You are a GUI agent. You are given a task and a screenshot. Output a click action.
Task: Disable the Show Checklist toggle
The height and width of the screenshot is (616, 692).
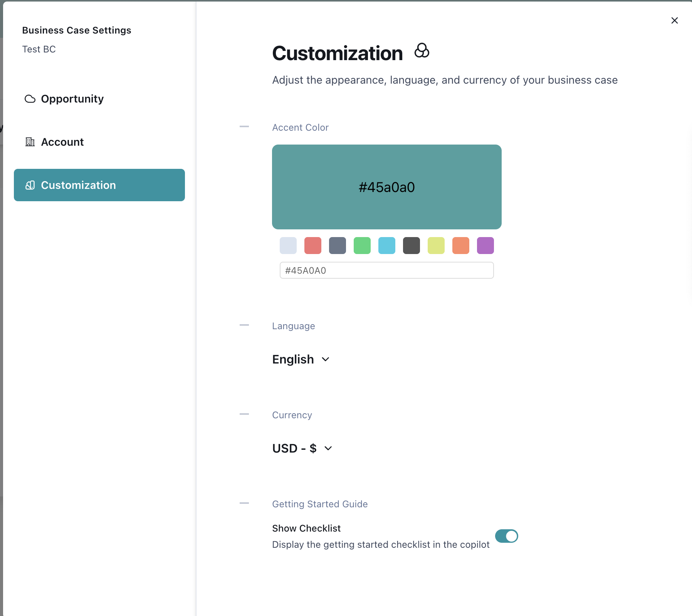click(x=506, y=536)
